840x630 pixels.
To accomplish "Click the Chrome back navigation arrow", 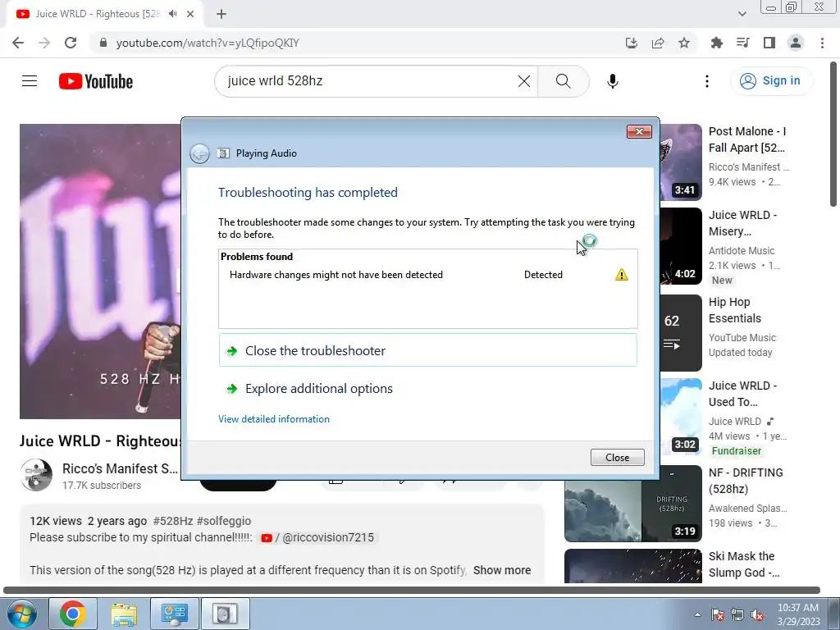I will 18,43.
